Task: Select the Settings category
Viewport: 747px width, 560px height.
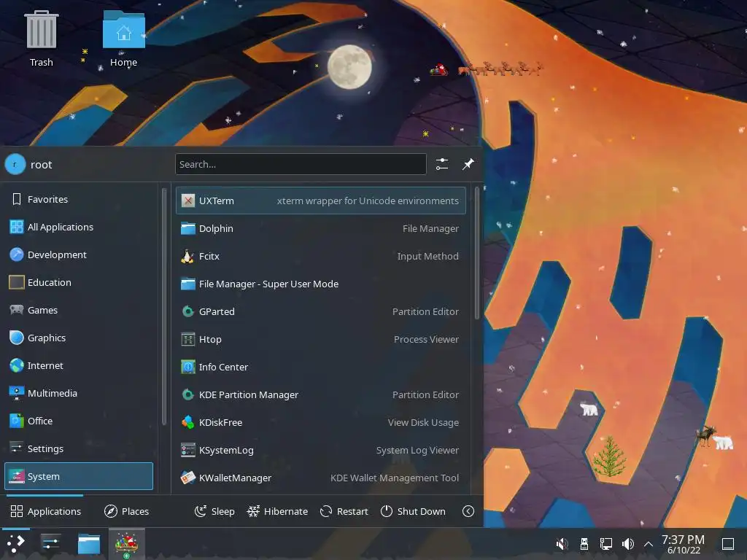Action: (x=79, y=448)
